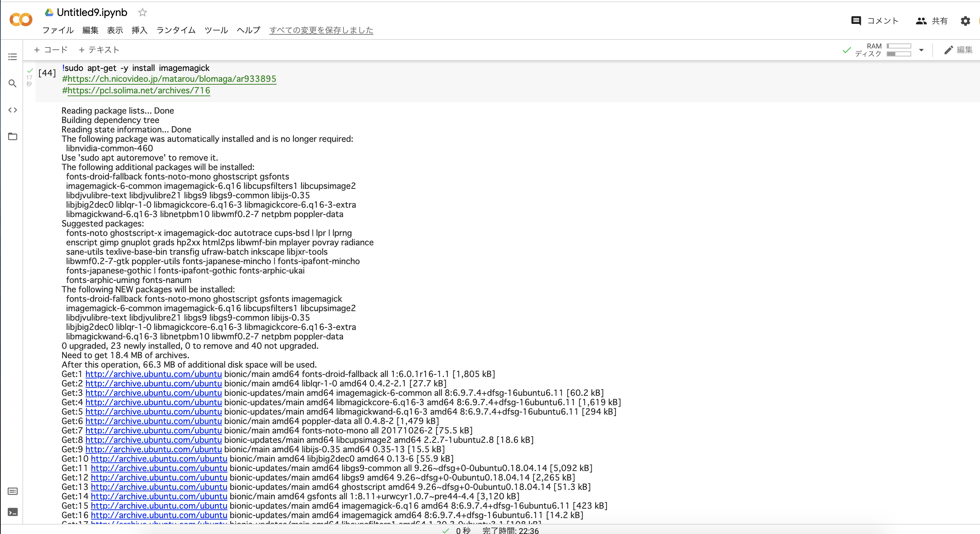Open the Files folder icon in sidebar
The width and height of the screenshot is (980, 534).
coord(13,136)
